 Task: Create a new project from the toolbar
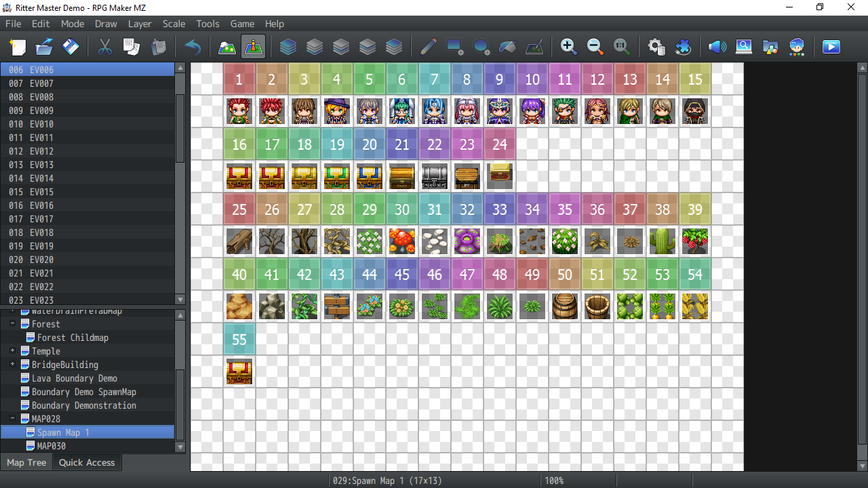click(18, 47)
